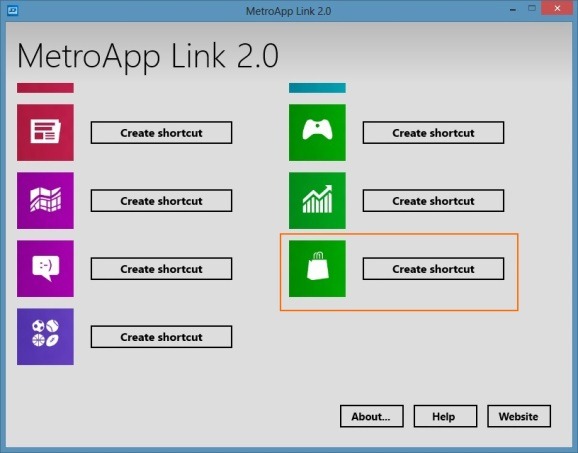Open the About... dialog
This screenshot has height=453, width=578.
coord(372,416)
